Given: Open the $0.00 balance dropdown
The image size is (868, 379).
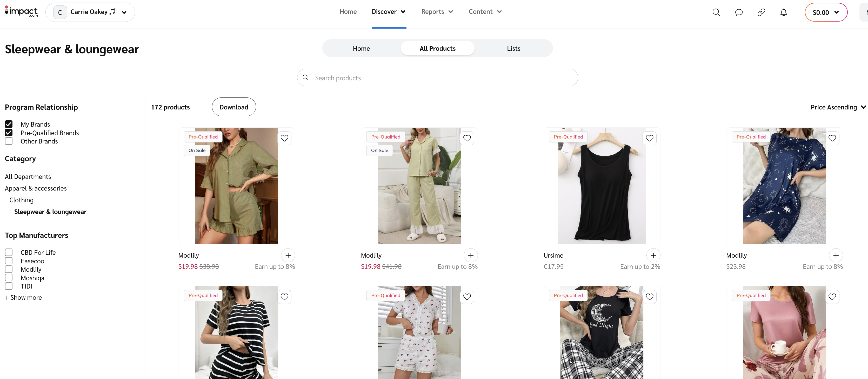Looking at the screenshot, I should coord(826,12).
